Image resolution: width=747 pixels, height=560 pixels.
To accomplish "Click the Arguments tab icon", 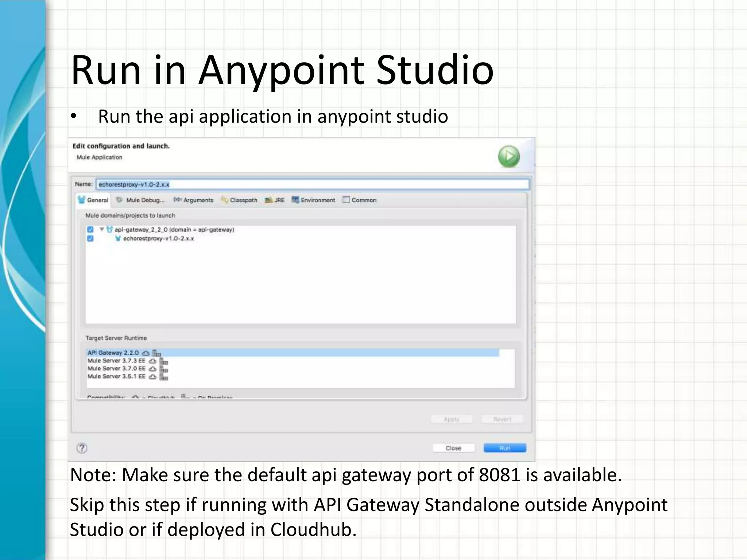I will (177, 200).
